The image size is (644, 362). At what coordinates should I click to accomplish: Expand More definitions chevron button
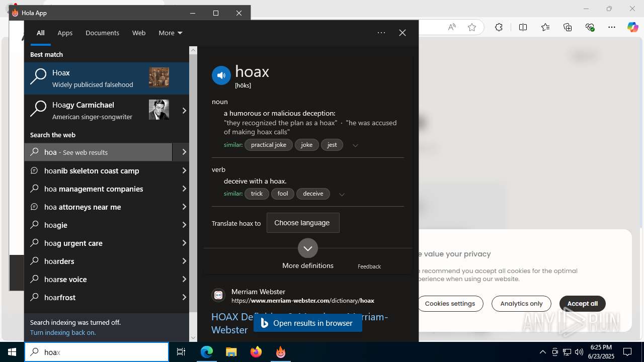pos(308,248)
